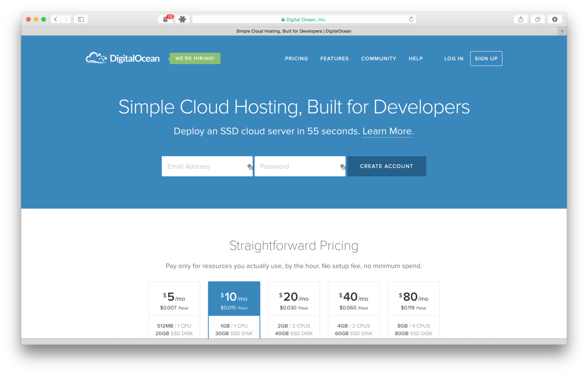Click the CREATE ACCOUNT button
The width and height of the screenshot is (588, 375).
coord(386,166)
